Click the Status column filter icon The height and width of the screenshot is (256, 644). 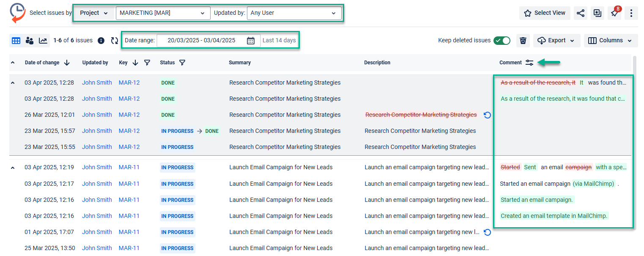pyautogui.click(x=182, y=63)
